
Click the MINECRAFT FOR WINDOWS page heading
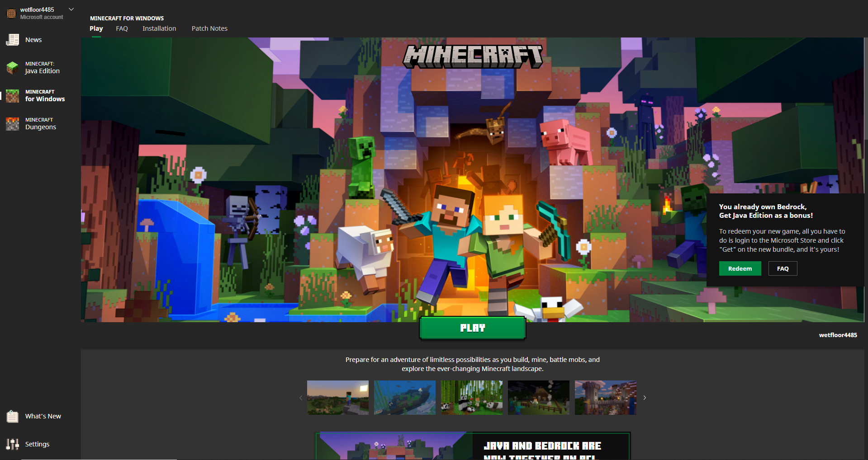(x=127, y=18)
